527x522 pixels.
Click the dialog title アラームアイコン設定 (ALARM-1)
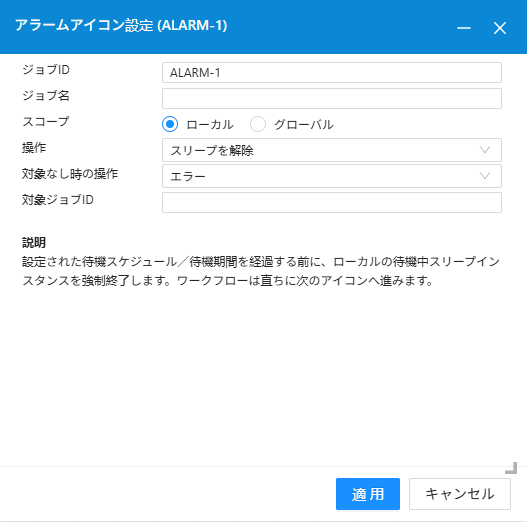click(121, 26)
